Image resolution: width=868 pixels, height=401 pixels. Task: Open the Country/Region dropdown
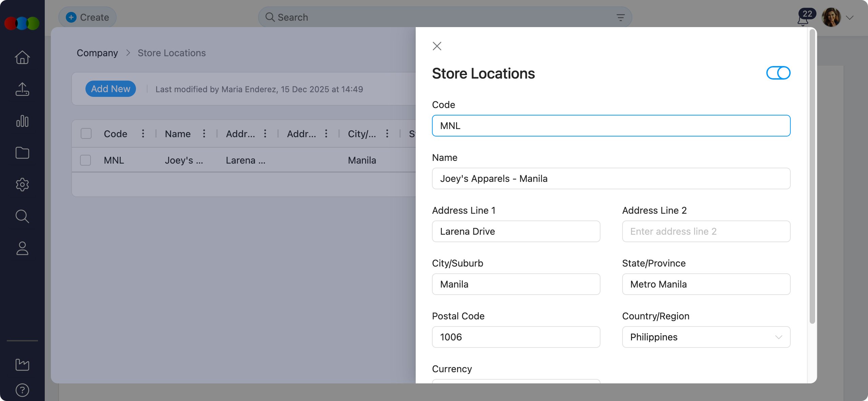[x=706, y=337]
